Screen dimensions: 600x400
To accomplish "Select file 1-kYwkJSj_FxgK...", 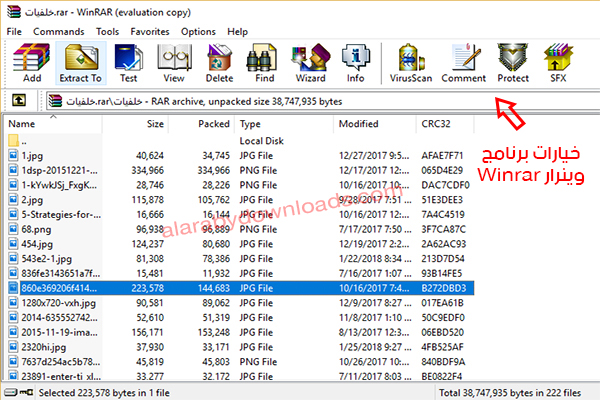I will (x=59, y=185).
